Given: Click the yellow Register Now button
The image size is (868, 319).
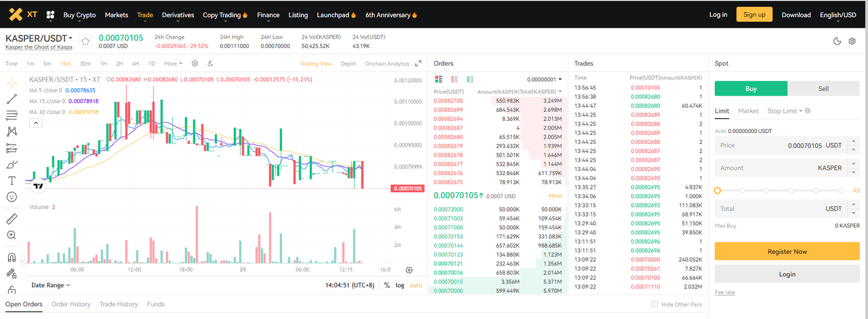Looking at the screenshot, I should point(787,251).
